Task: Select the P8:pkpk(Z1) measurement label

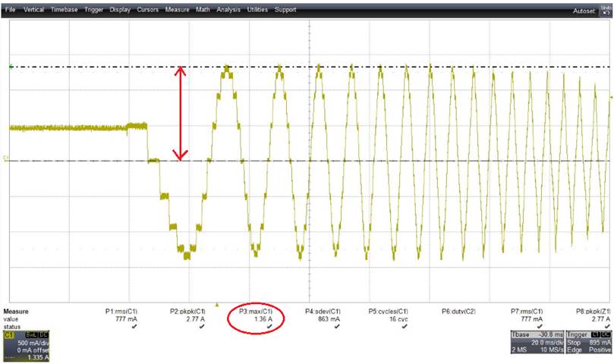Action: 593,312
